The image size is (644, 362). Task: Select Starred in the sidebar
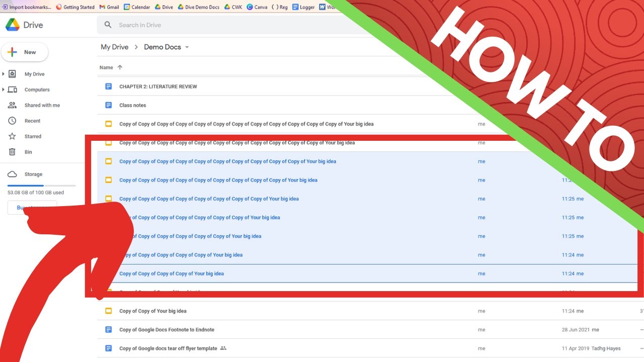33,136
